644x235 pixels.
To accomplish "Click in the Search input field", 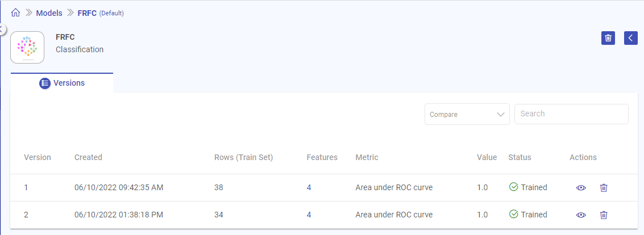I will click(x=571, y=114).
